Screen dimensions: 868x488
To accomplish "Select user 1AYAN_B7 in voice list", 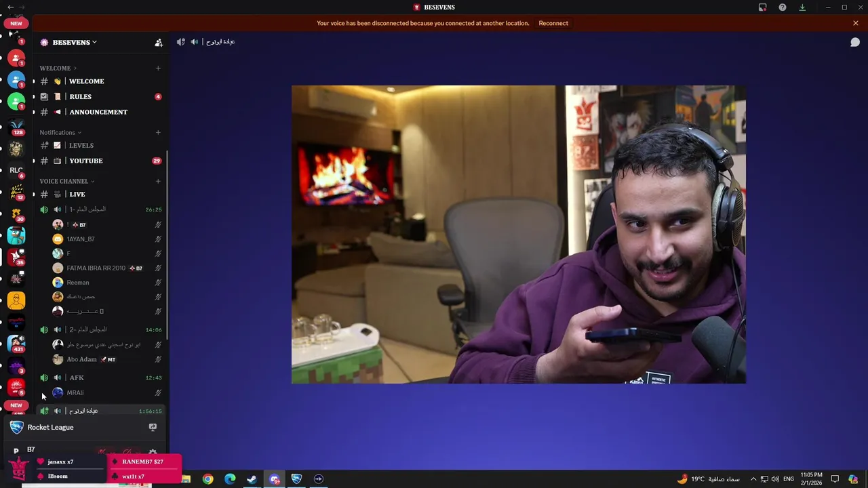I will [107, 239].
